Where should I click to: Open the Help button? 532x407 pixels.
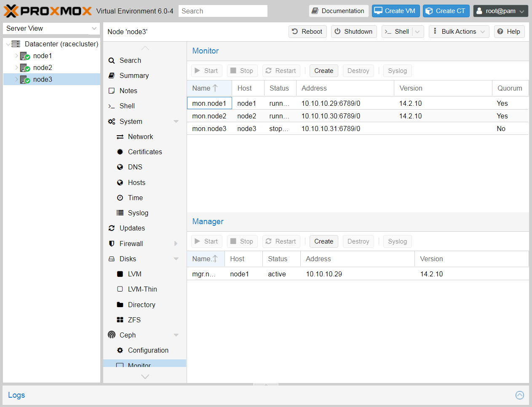coord(509,32)
